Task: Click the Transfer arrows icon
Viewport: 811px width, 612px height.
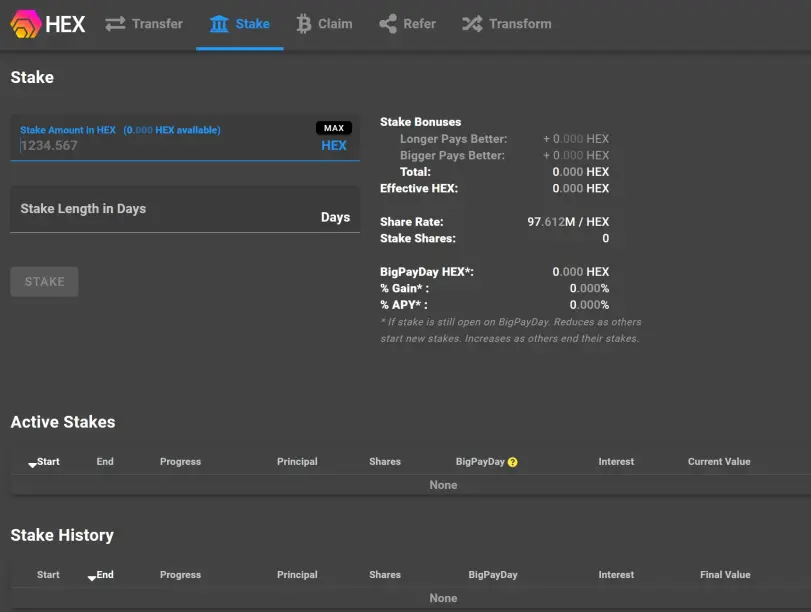Action: coord(115,24)
